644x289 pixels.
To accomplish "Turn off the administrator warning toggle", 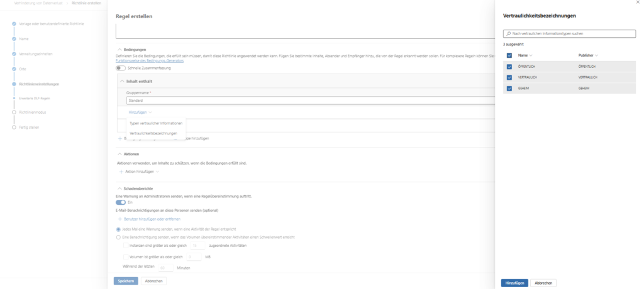I will [121, 202].
